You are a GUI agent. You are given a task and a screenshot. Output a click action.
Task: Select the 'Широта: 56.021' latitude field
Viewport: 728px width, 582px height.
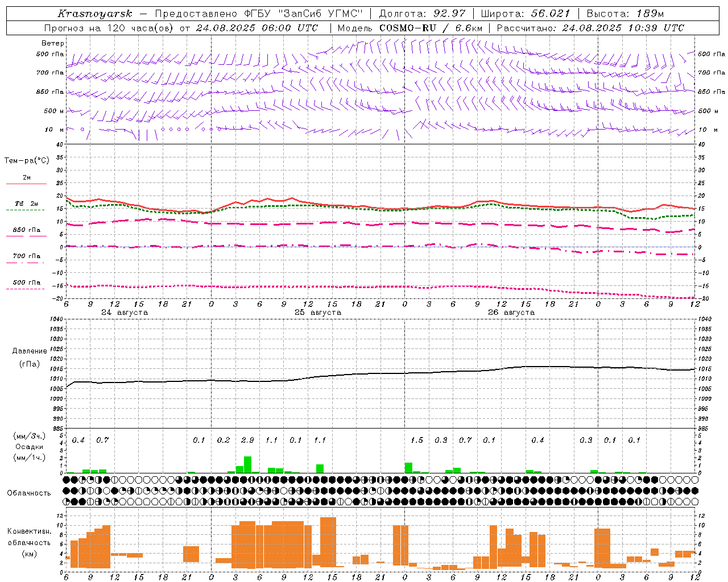click(x=526, y=14)
